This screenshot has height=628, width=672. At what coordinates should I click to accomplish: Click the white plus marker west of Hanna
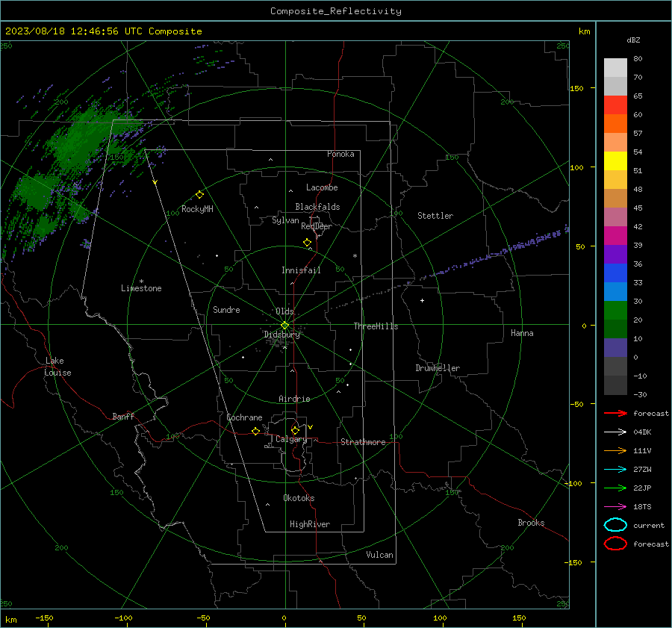(422, 300)
